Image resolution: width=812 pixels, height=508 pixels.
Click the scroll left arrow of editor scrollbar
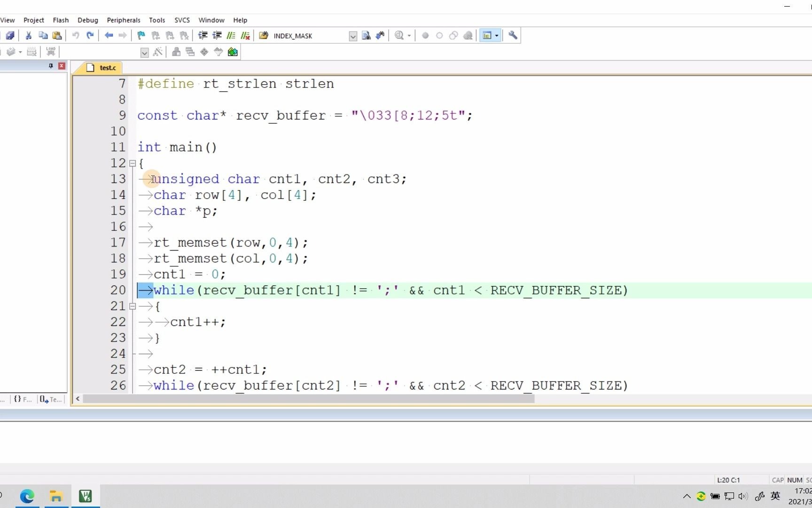coord(78,399)
